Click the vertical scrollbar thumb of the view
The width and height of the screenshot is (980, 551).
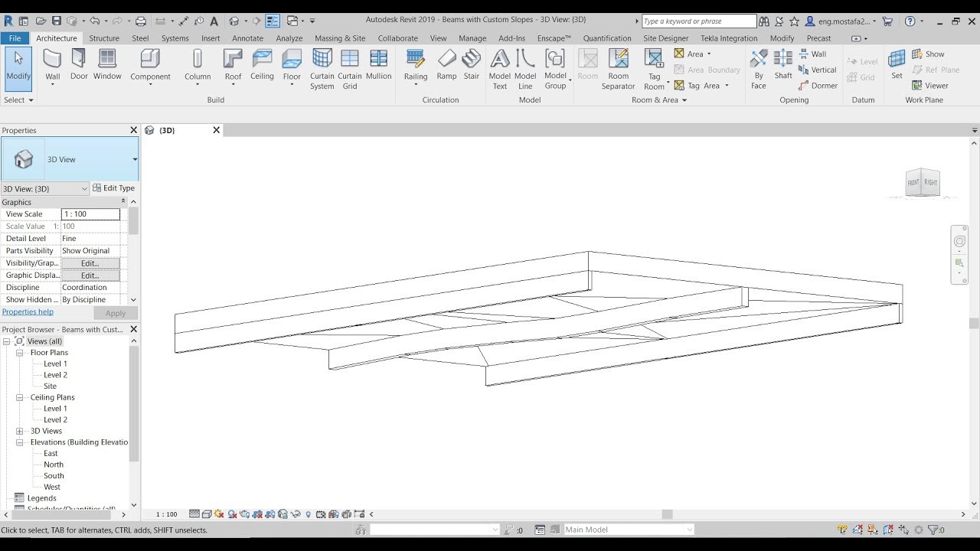974,323
